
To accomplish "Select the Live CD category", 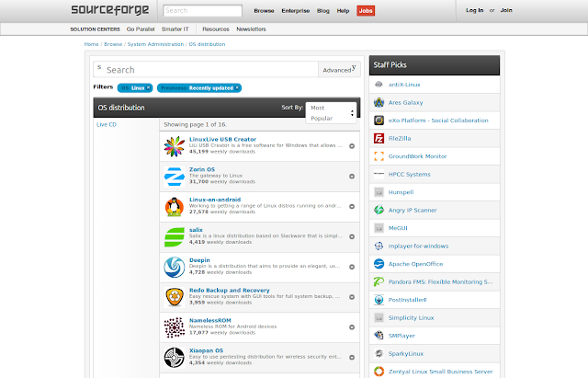I will (107, 125).
